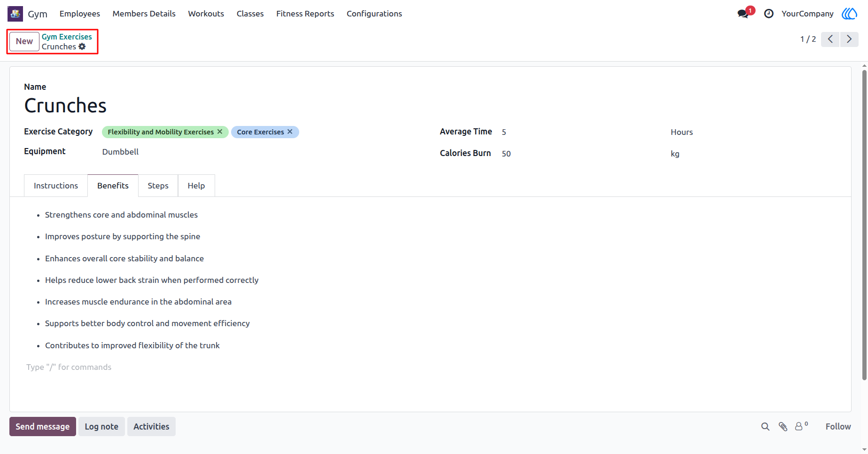Open attachments paperclip icon
This screenshot has height=454, width=868.
coord(783,426)
